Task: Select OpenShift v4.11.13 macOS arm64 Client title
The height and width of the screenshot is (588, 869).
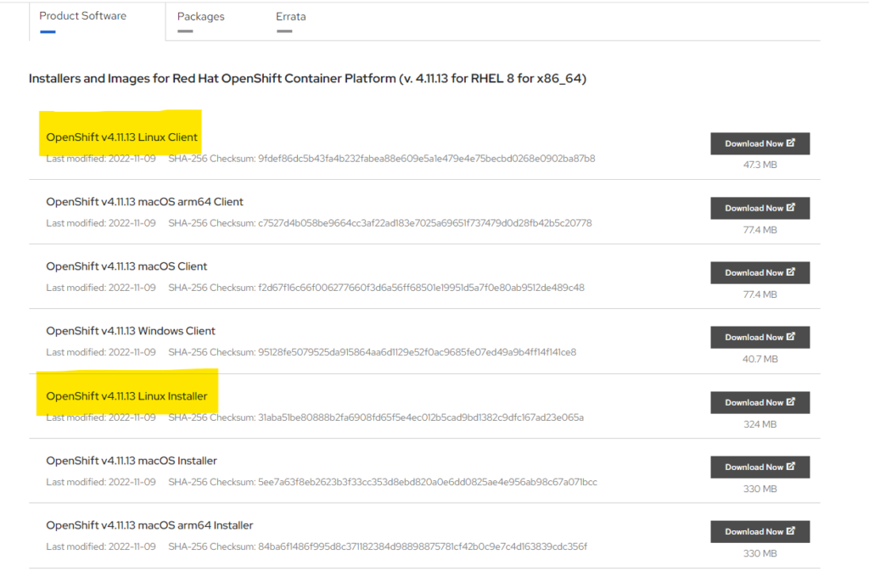Action: (144, 202)
